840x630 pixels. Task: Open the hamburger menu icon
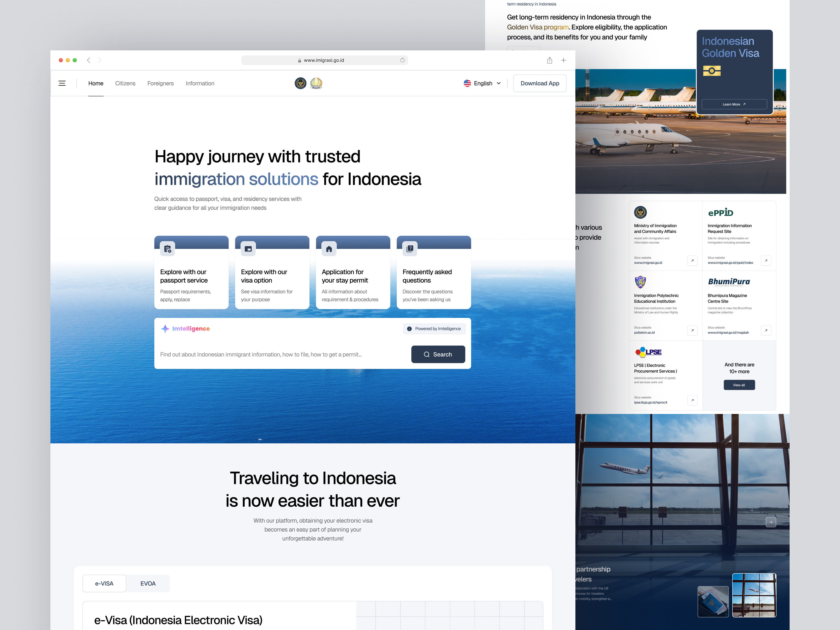62,83
